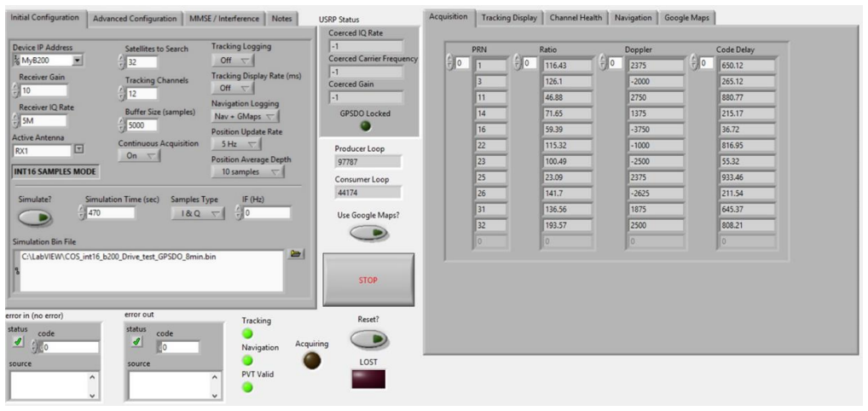Click the Receiver Gain stepper arrows

[x=15, y=91]
